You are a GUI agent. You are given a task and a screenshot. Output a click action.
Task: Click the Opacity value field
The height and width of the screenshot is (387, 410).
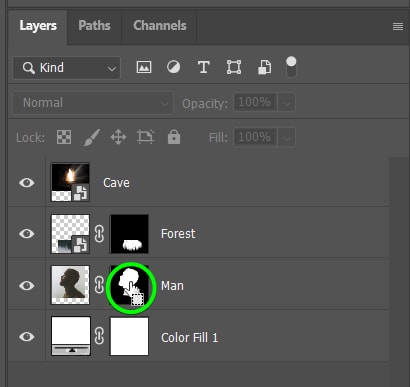click(x=255, y=102)
